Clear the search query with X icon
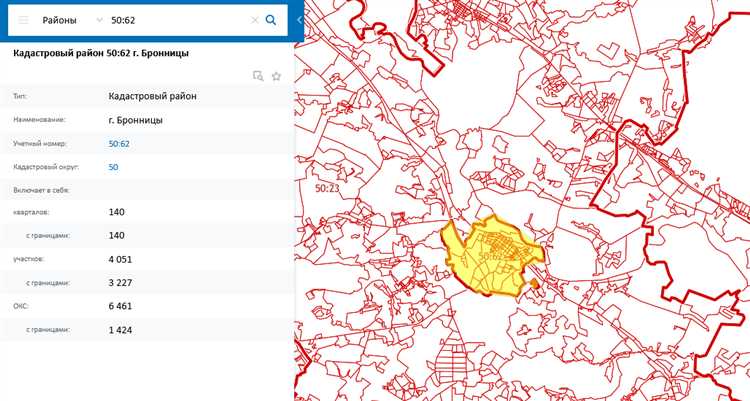 pyautogui.click(x=254, y=20)
